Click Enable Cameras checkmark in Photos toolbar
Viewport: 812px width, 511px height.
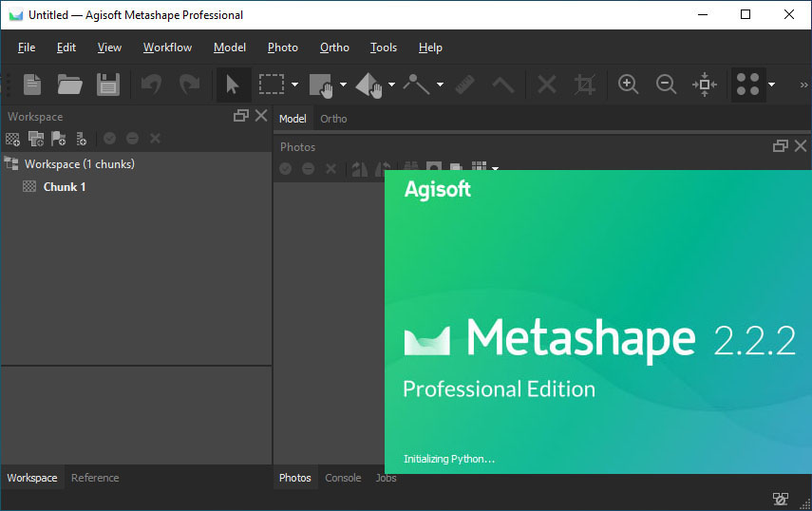coord(285,169)
